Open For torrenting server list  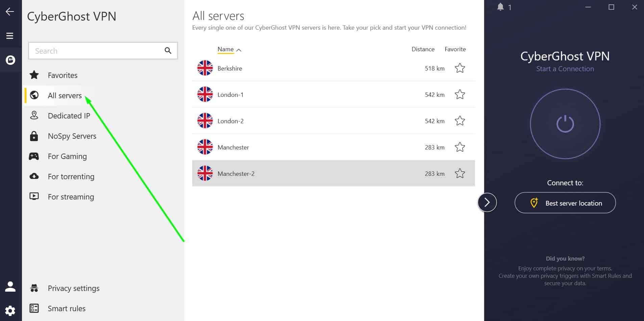[71, 177]
